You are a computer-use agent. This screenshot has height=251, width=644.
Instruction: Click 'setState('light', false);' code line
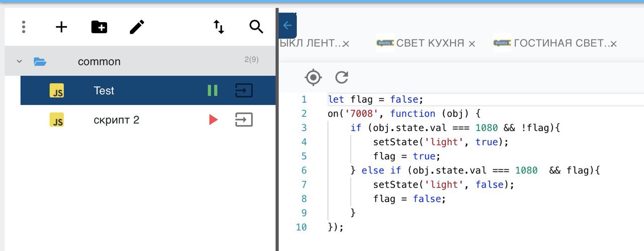coord(444,184)
